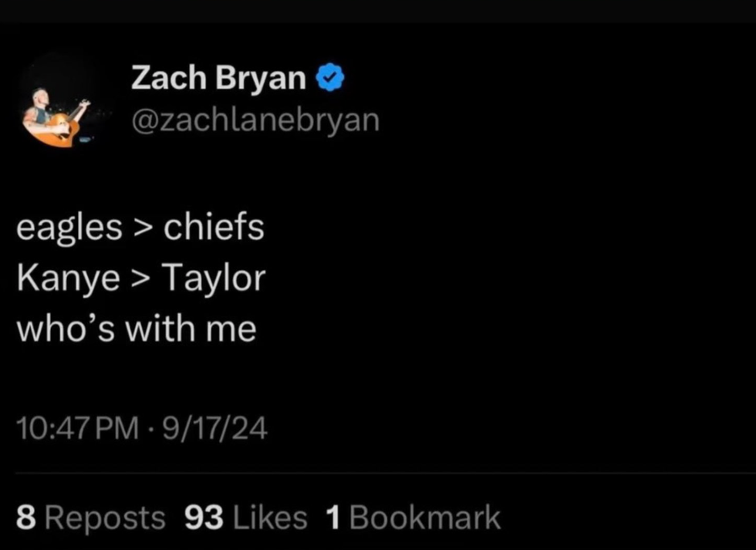Click the phrase who's with me

[136, 327]
